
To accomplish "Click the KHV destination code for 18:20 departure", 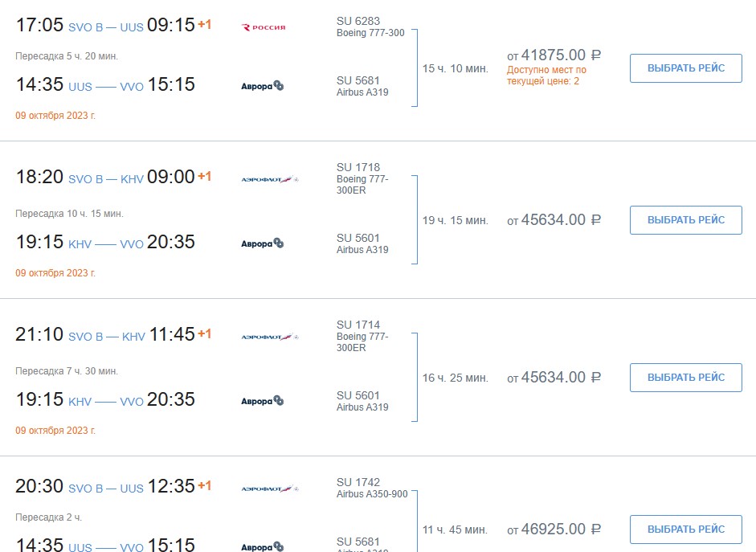I will [132, 179].
